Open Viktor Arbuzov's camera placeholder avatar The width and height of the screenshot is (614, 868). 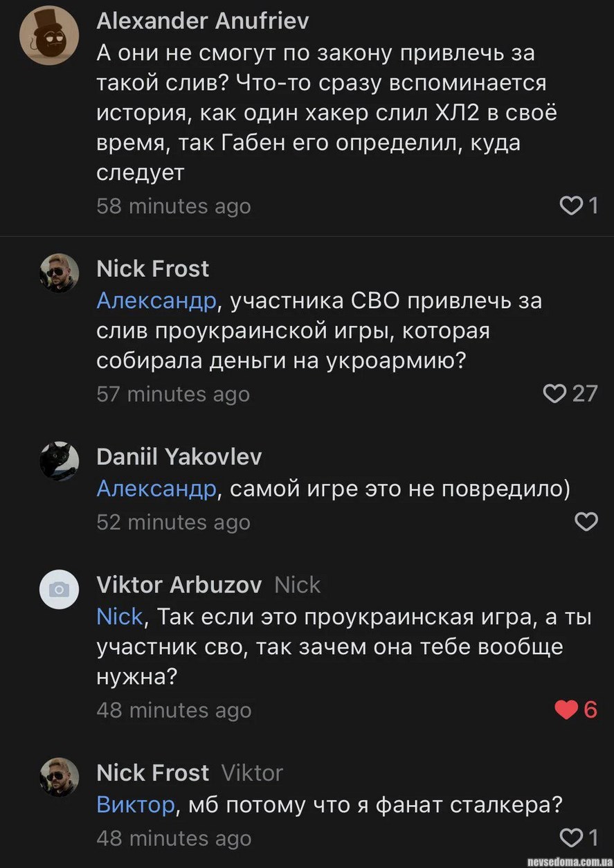(59, 589)
